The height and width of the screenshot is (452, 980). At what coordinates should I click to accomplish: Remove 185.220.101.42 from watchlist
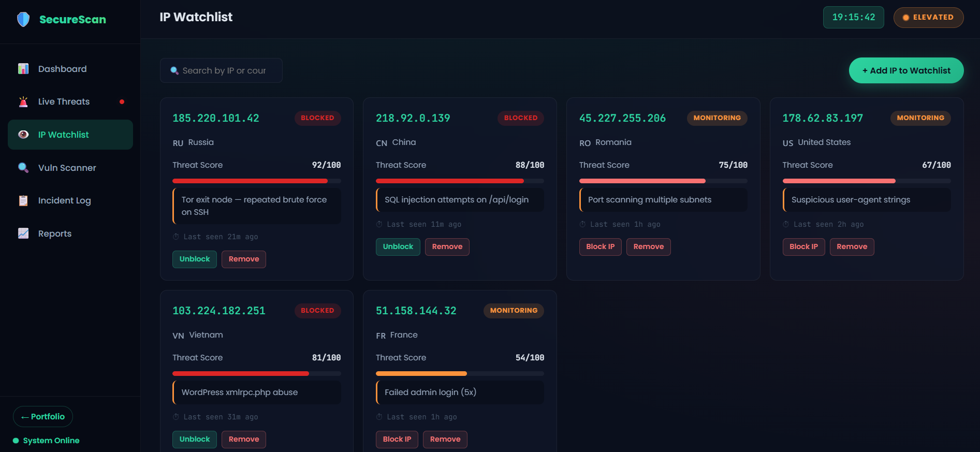tap(244, 259)
